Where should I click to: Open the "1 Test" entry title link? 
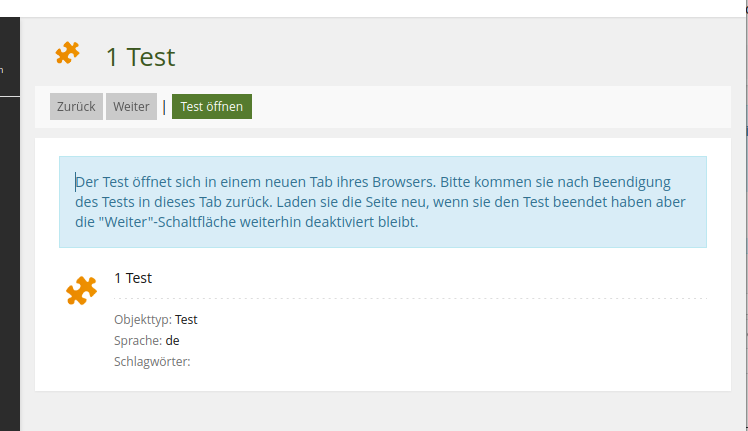pyautogui.click(x=133, y=278)
